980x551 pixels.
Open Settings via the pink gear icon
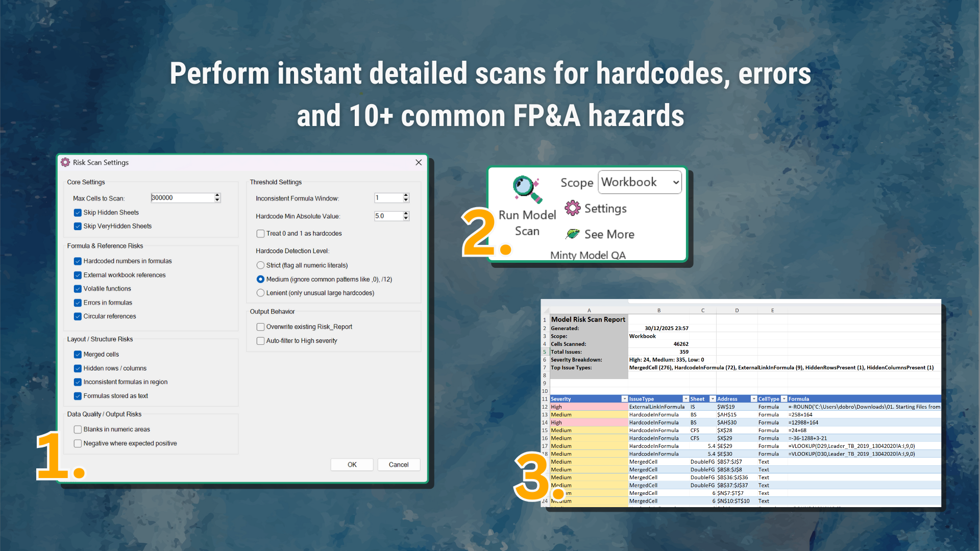point(573,208)
